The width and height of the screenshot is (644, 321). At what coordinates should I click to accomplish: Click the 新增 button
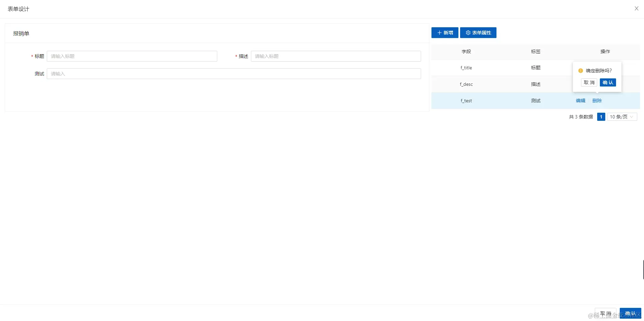pyautogui.click(x=445, y=33)
